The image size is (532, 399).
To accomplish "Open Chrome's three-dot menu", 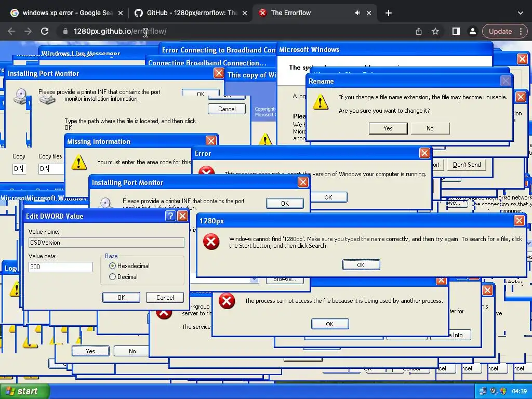I will coord(521,31).
